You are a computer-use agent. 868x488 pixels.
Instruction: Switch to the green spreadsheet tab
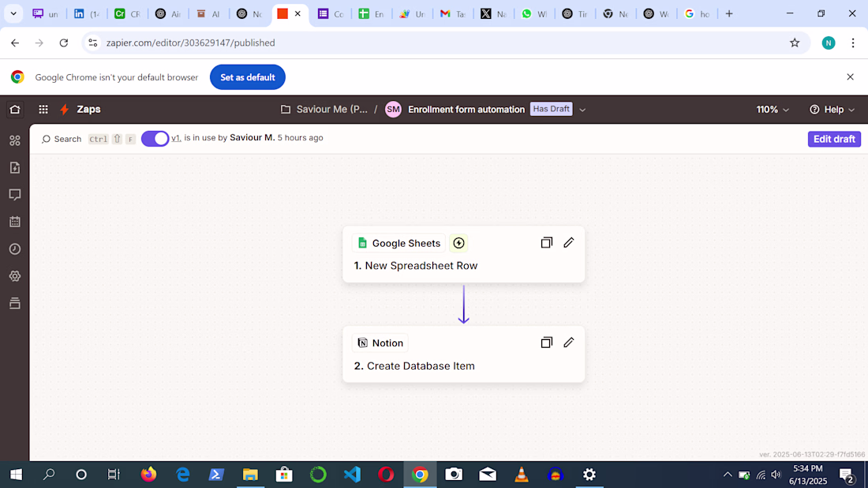[371, 14]
